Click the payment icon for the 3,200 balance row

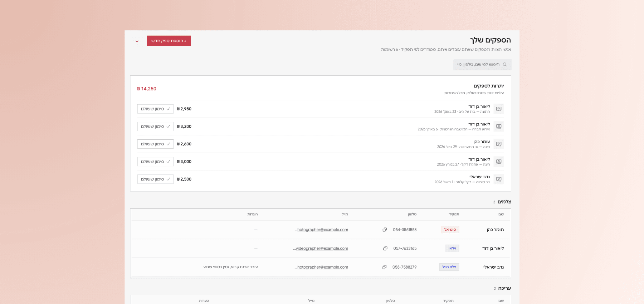click(x=499, y=126)
